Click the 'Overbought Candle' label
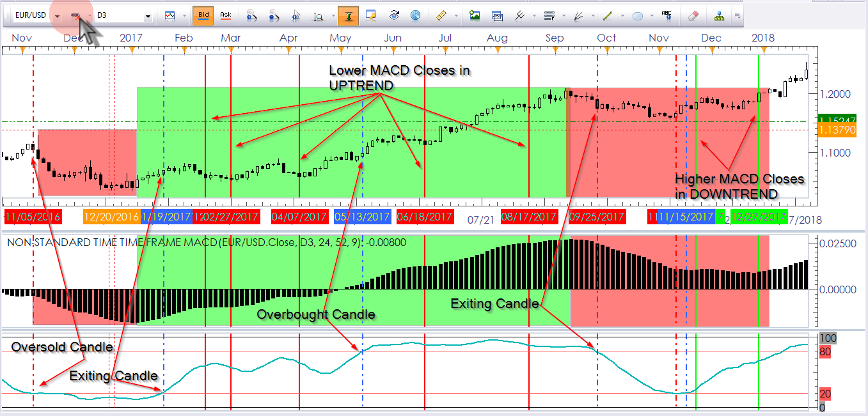 coord(316,314)
